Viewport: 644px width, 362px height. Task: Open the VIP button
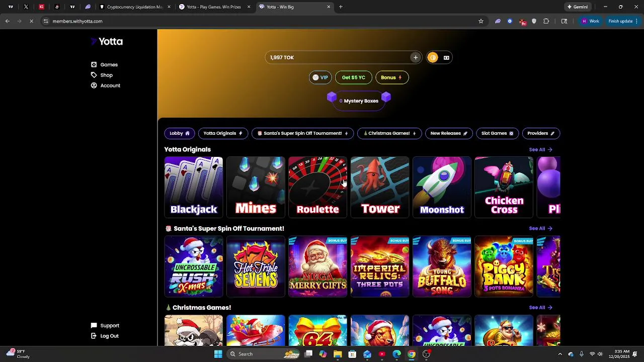coord(320,77)
